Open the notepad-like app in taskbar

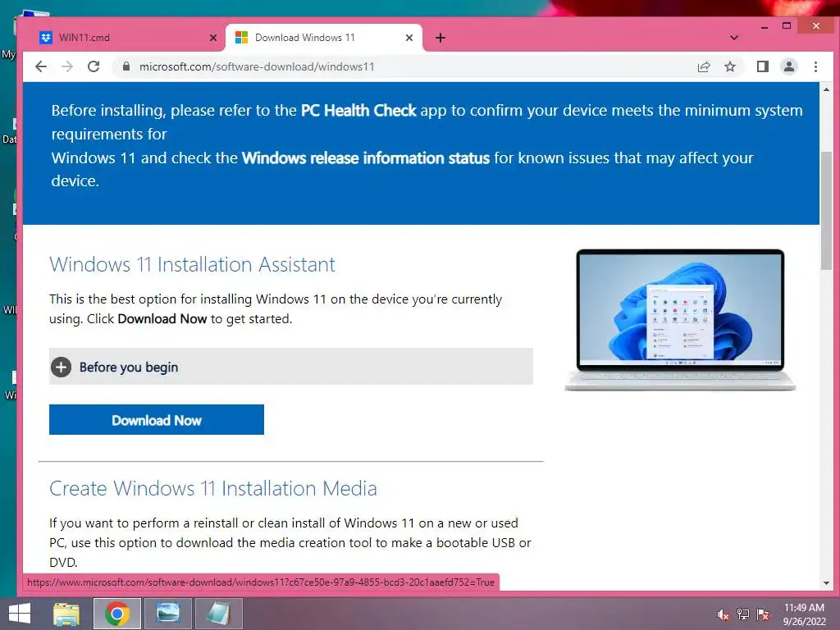point(218,614)
